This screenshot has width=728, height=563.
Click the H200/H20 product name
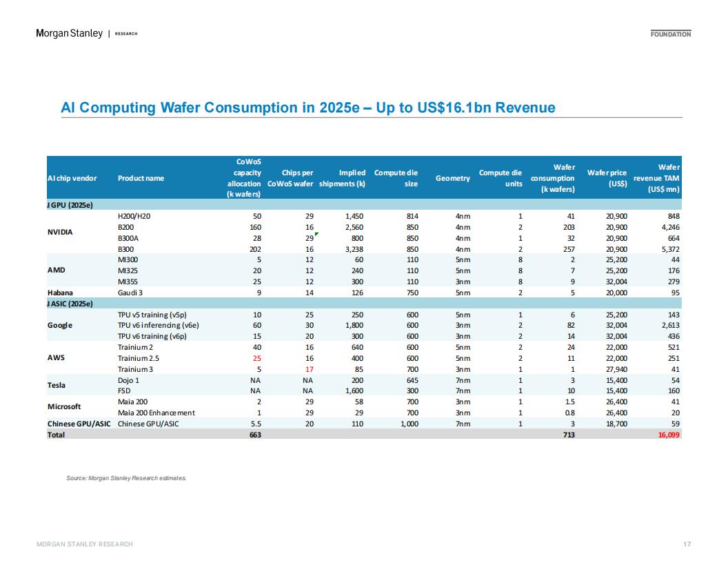pos(134,216)
